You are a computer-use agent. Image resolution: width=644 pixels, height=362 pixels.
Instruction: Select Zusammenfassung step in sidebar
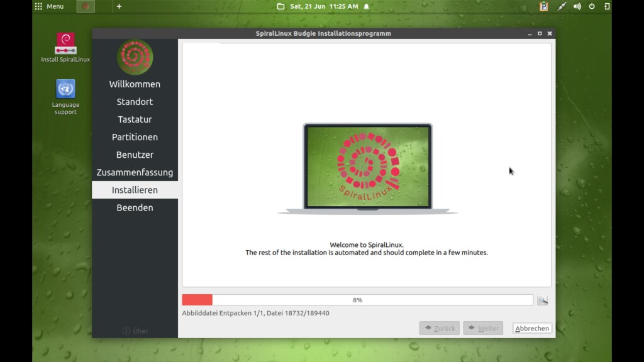pos(135,172)
